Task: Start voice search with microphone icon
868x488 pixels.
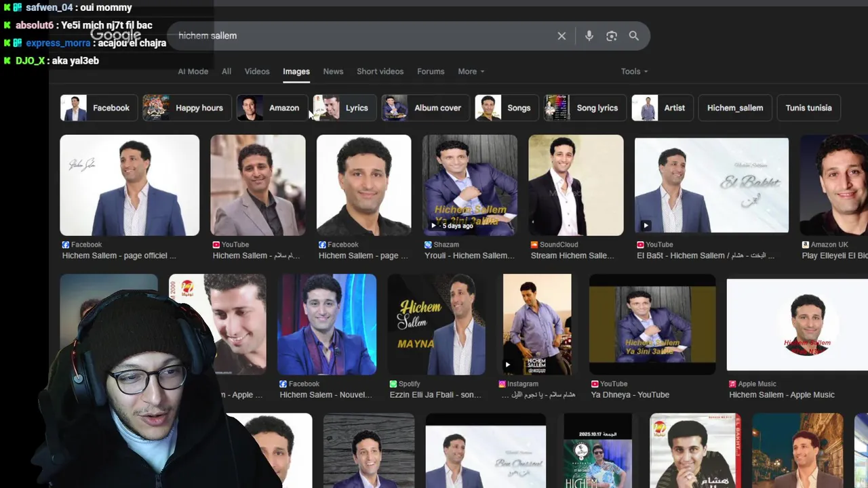Action: 589,36
